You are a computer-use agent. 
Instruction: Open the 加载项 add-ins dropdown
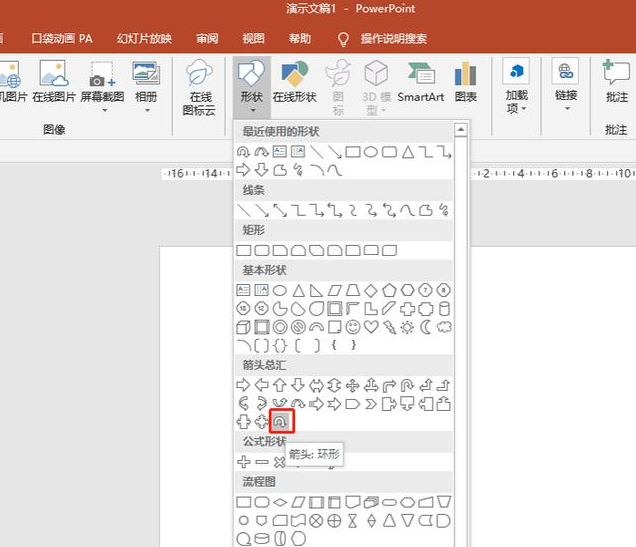pos(516,86)
